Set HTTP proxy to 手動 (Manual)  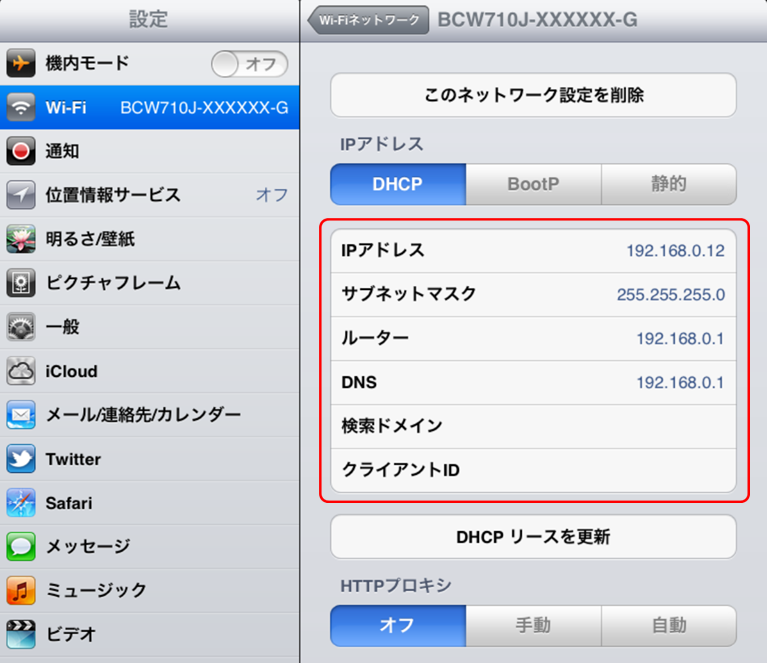click(x=533, y=626)
